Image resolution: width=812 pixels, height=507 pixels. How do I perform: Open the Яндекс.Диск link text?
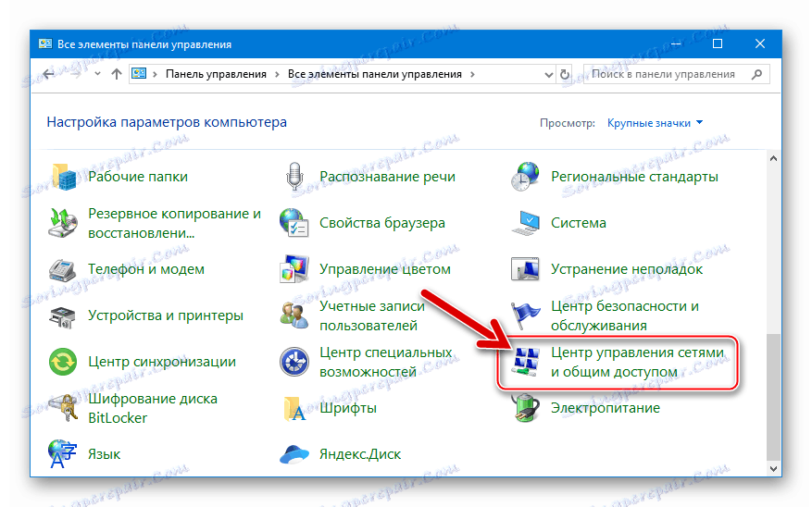tap(360, 454)
